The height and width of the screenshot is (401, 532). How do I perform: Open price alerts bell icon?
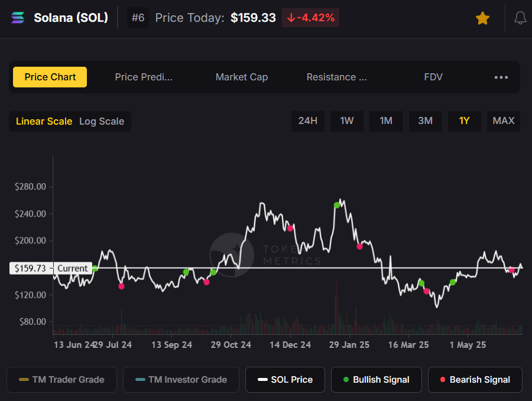pyautogui.click(x=520, y=18)
